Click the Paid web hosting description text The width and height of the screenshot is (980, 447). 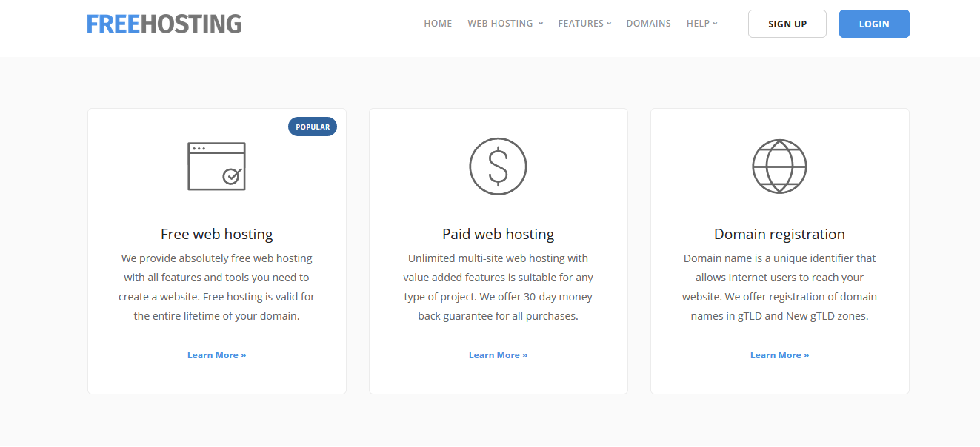coord(498,287)
